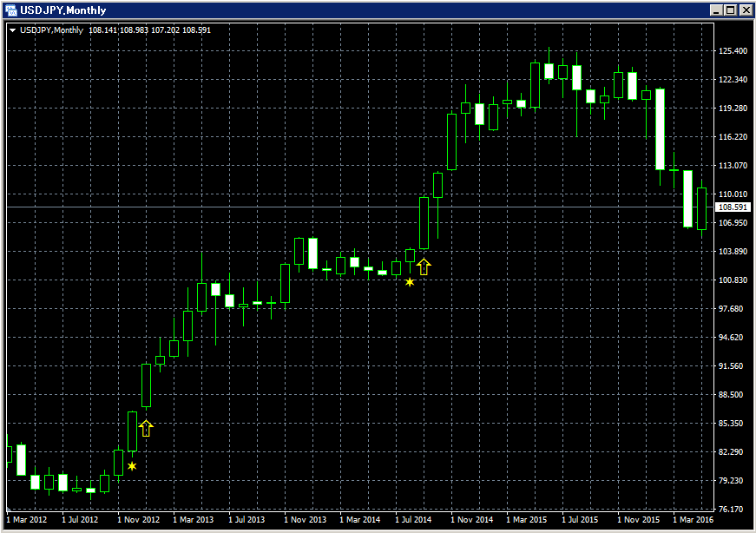Image resolution: width=756 pixels, height=533 pixels.
Task: Click the 94.620 price axis label
Action: (731, 337)
